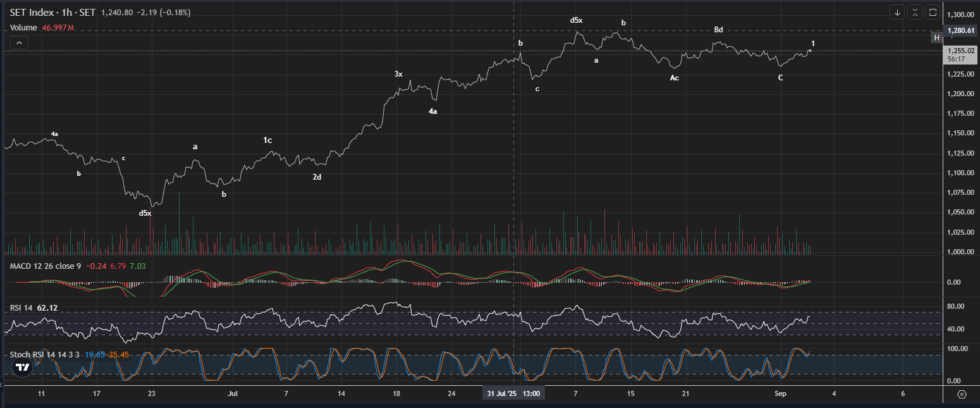Screen dimensions: 980x408
Task: Click the Sep label on time axis
Action: [781, 394]
